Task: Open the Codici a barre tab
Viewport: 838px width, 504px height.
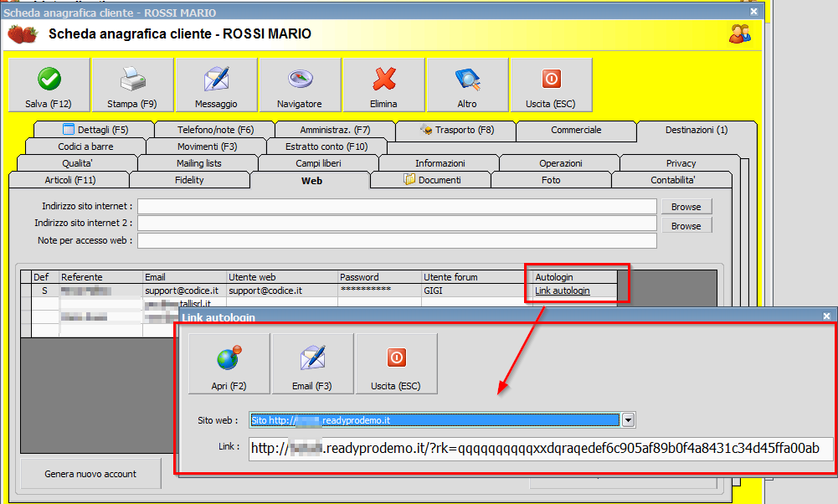Action: [x=85, y=147]
